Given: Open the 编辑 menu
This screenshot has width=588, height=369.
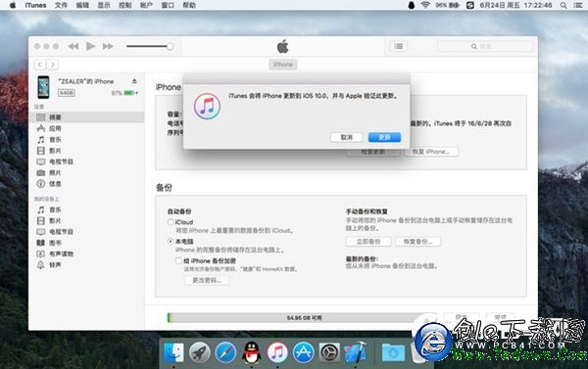Looking at the screenshot, I should [82, 5].
